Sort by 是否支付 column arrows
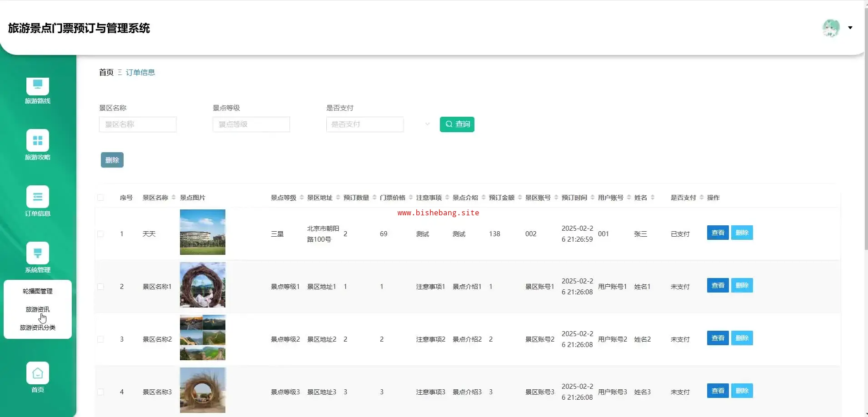The width and height of the screenshot is (868, 417). click(x=702, y=198)
